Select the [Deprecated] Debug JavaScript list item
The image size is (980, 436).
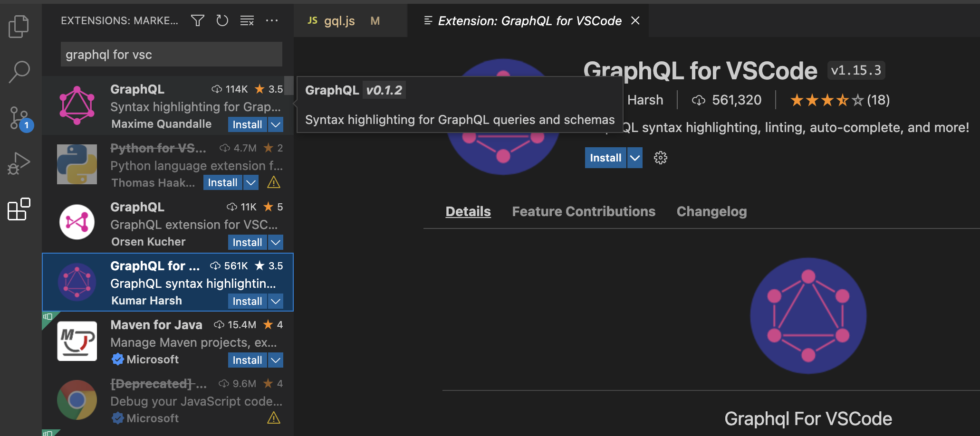168,400
